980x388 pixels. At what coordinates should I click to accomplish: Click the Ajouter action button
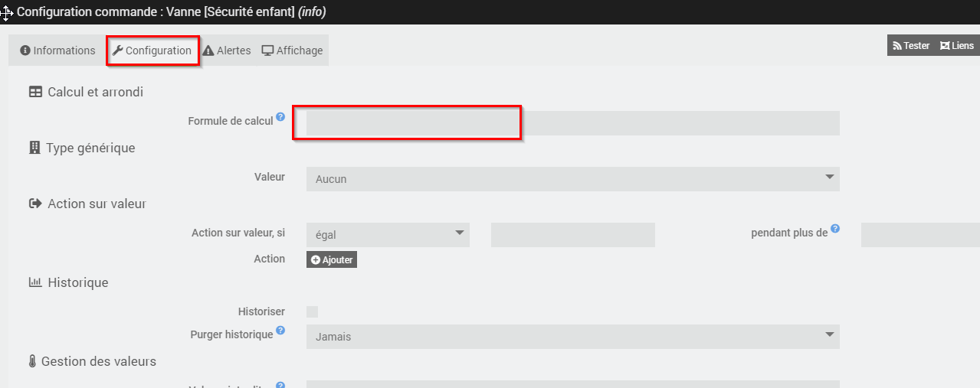pyautogui.click(x=332, y=260)
